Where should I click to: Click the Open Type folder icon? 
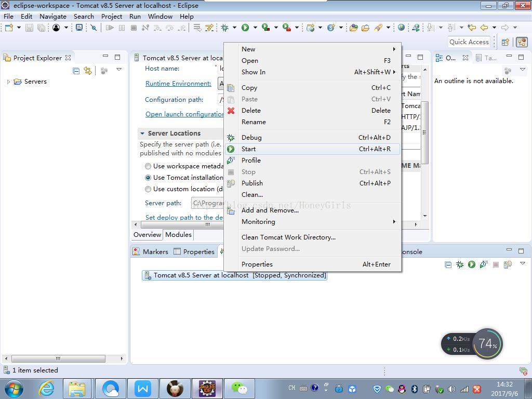coord(353,28)
